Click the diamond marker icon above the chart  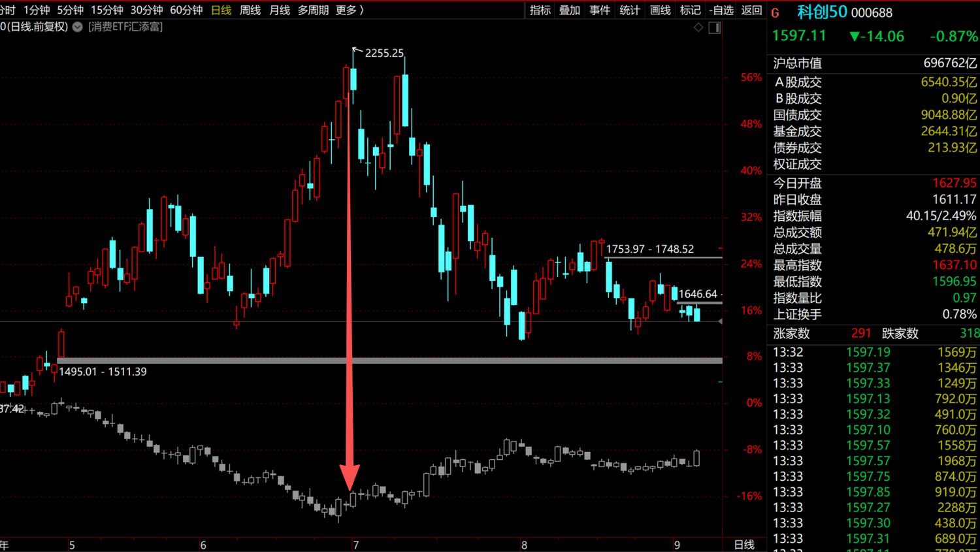click(698, 27)
